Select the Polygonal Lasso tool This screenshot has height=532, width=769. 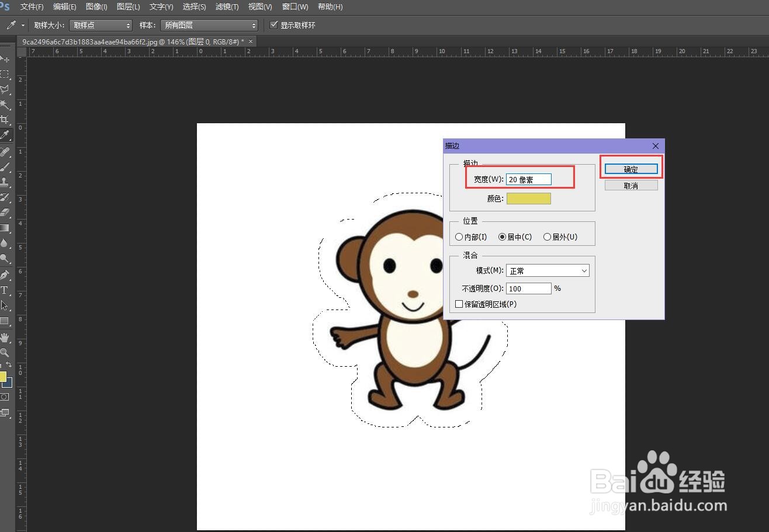coord(5,89)
